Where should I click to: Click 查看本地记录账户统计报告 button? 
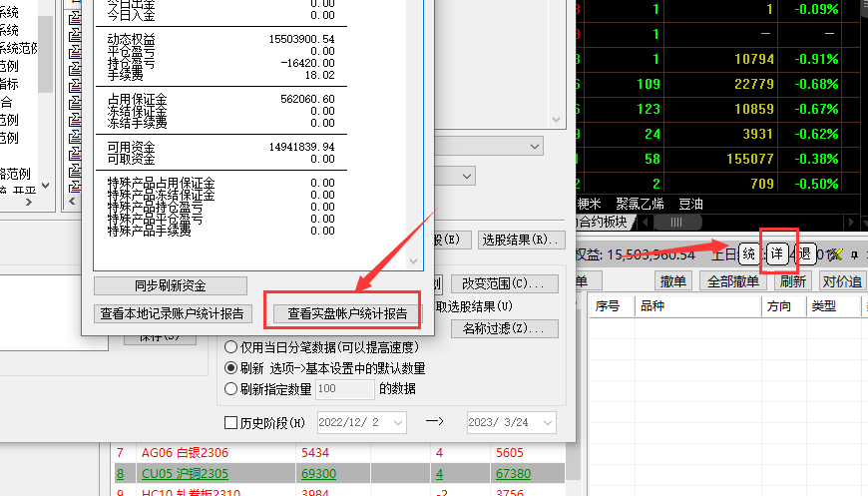click(173, 314)
